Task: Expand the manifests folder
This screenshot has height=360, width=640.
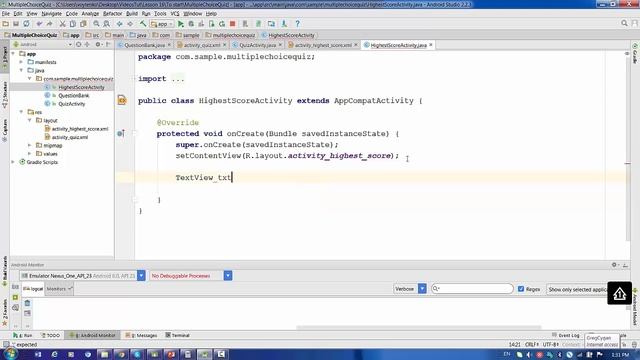Action: (22, 62)
